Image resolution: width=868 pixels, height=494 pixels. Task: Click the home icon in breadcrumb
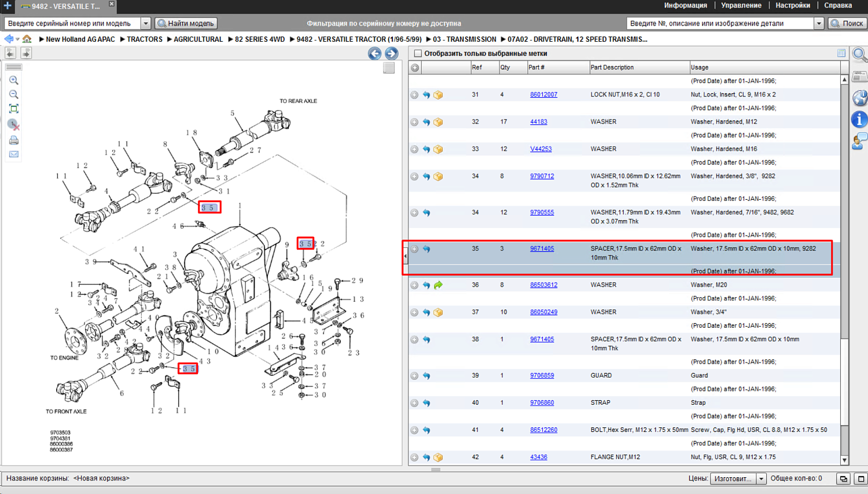(x=27, y=39)
